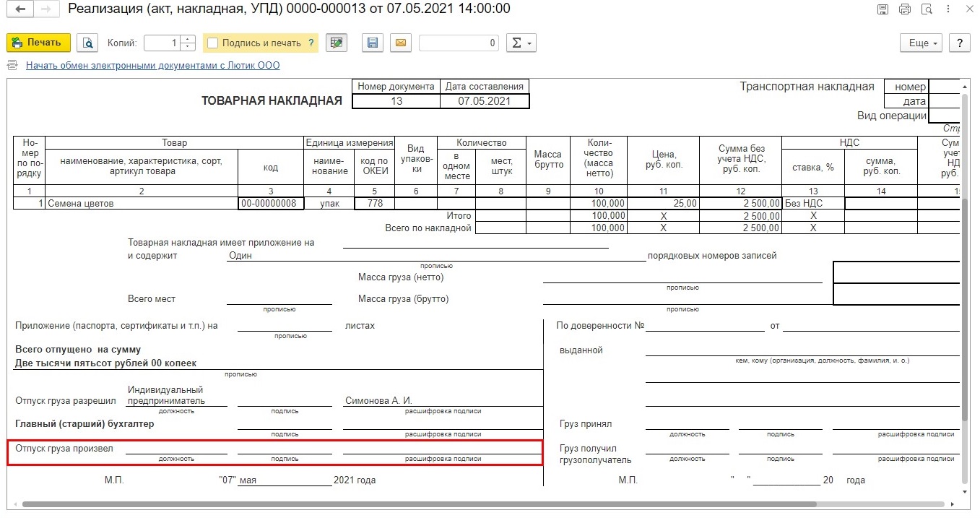
Task: Click the title bar preview magnifier icon
Action: click(x=927, y=9)
